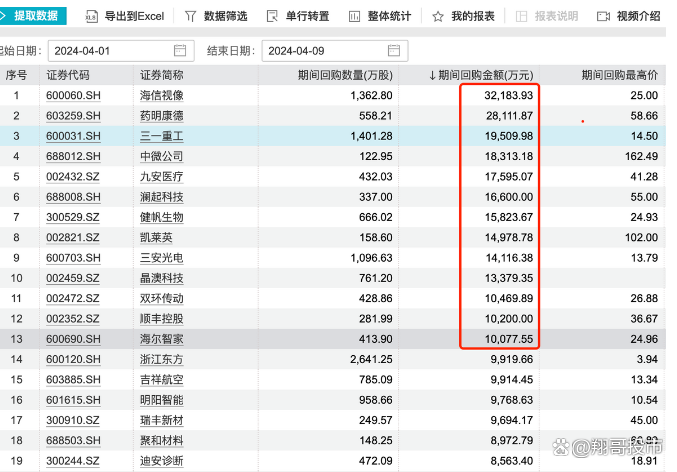Open the 吉祥航空 stock name link
This screenshot has height=472, width=677.
161,380
